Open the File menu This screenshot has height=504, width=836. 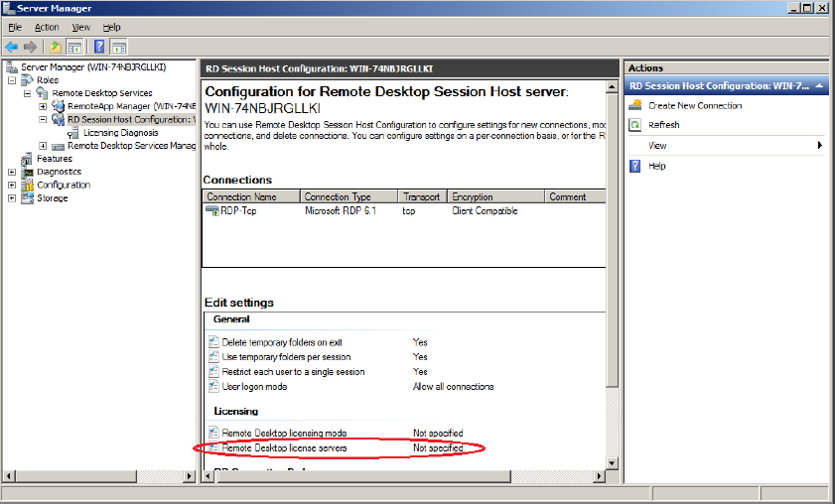tap(15, 27)
